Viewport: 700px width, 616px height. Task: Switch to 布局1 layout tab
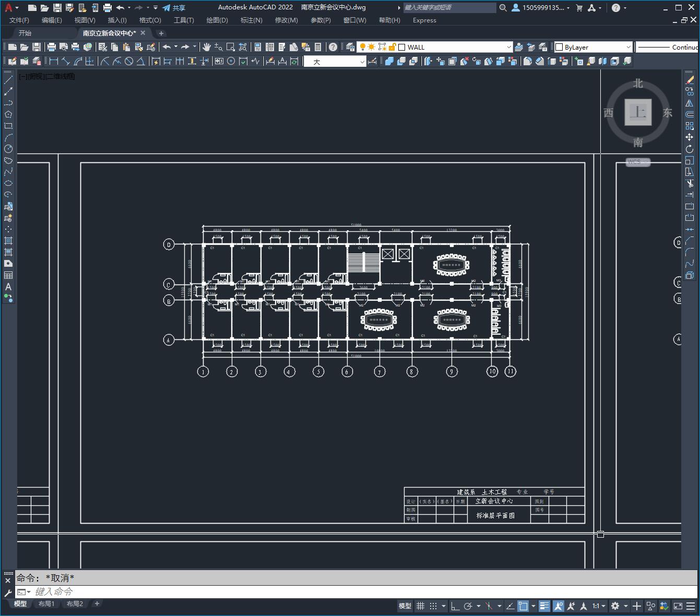[x=46, y=603]
